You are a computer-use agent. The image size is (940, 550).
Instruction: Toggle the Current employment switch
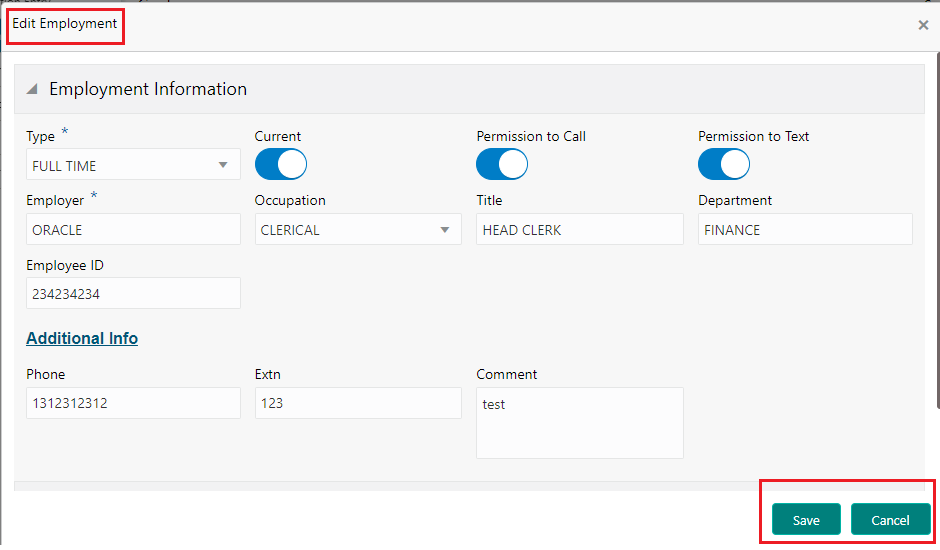click(x=280, y=164)
